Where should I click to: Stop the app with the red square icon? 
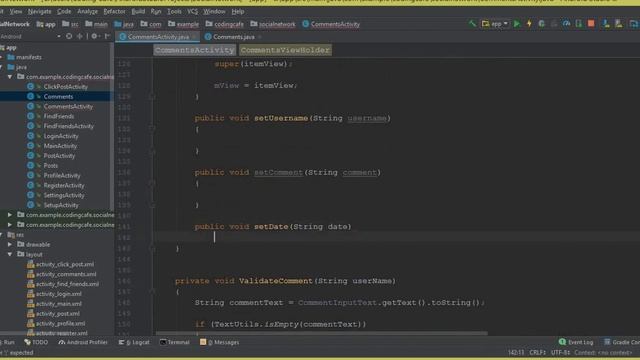coord(591,24)
